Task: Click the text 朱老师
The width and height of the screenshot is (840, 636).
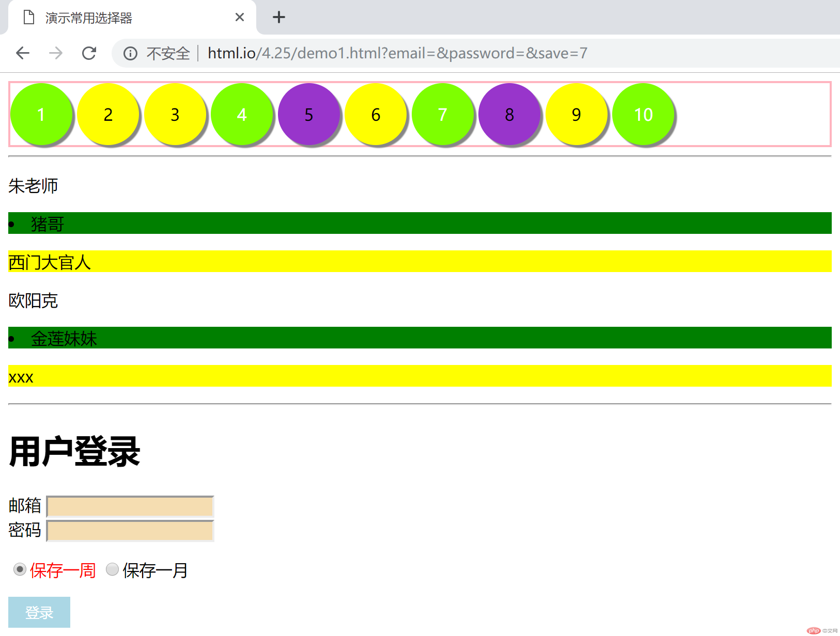Action: [33, 186]
